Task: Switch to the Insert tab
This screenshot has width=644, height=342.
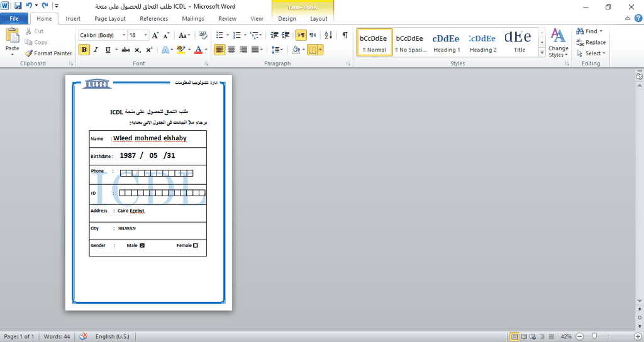Action: pos(73,18)
